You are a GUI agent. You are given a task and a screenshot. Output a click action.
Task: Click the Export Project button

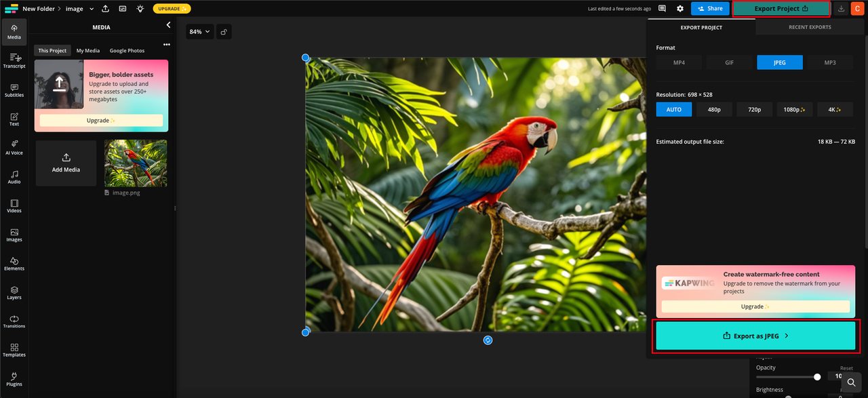coord(781,9)
